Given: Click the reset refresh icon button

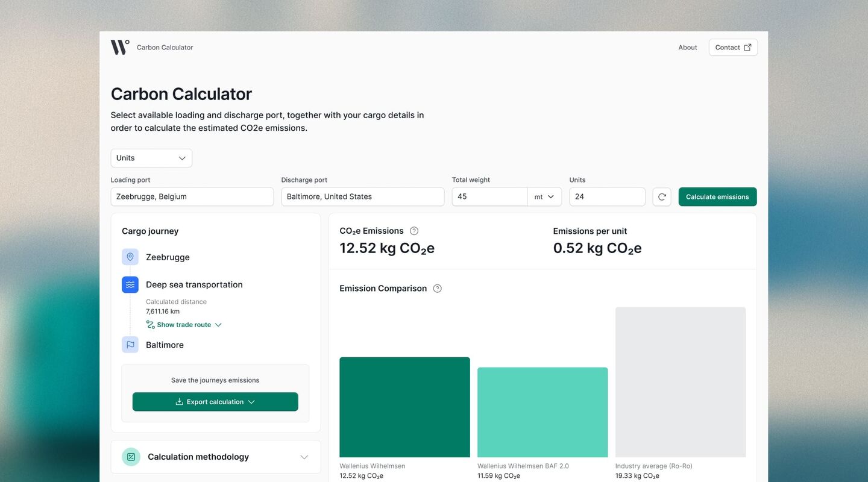Looking at the screenshot, I should tap(662, 197).
